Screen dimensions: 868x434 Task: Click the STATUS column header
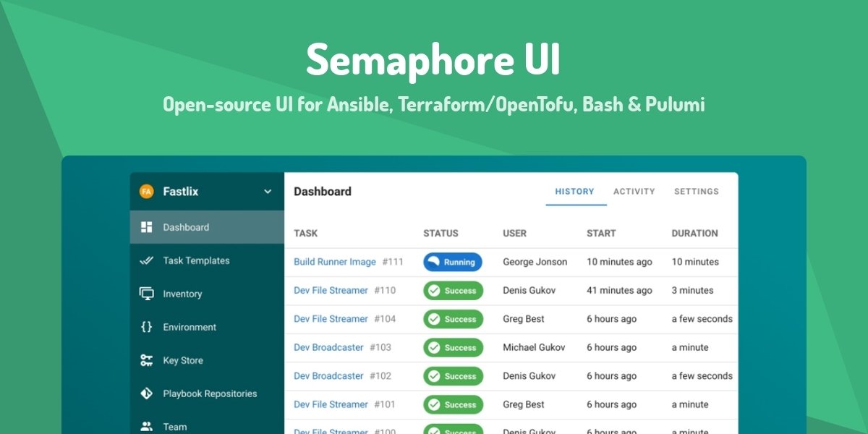(441, 234)
